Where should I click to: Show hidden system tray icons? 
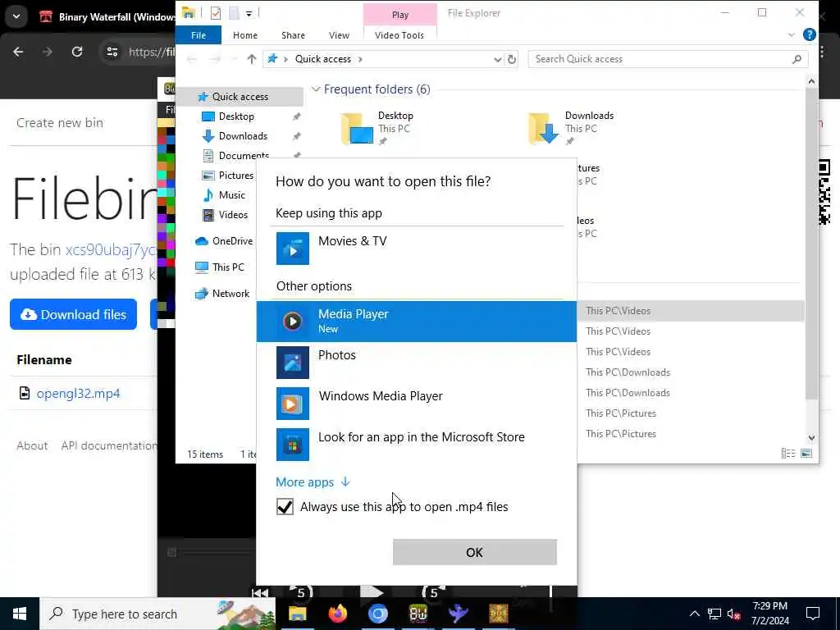(x=694, y=614)
